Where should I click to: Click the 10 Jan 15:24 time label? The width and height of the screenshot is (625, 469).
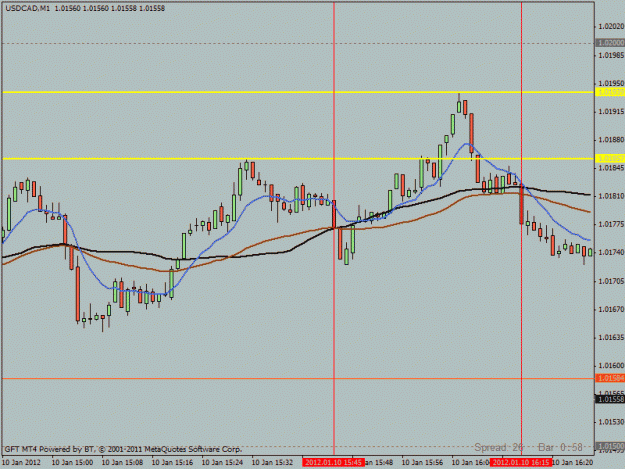(x=222, y=462)
